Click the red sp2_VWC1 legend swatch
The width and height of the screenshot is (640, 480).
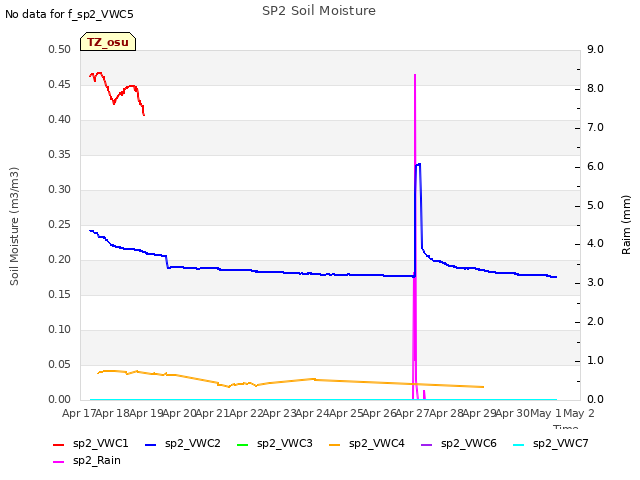59,444
